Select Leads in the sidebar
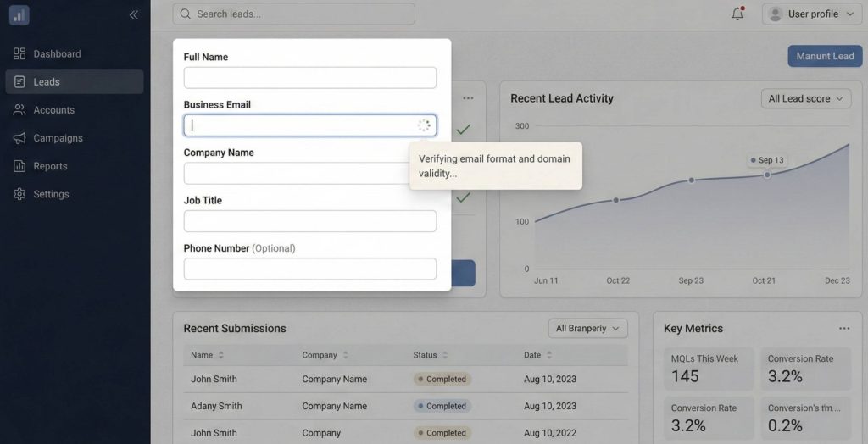Viewport: 868px width, 444px height. coord(47,82)
